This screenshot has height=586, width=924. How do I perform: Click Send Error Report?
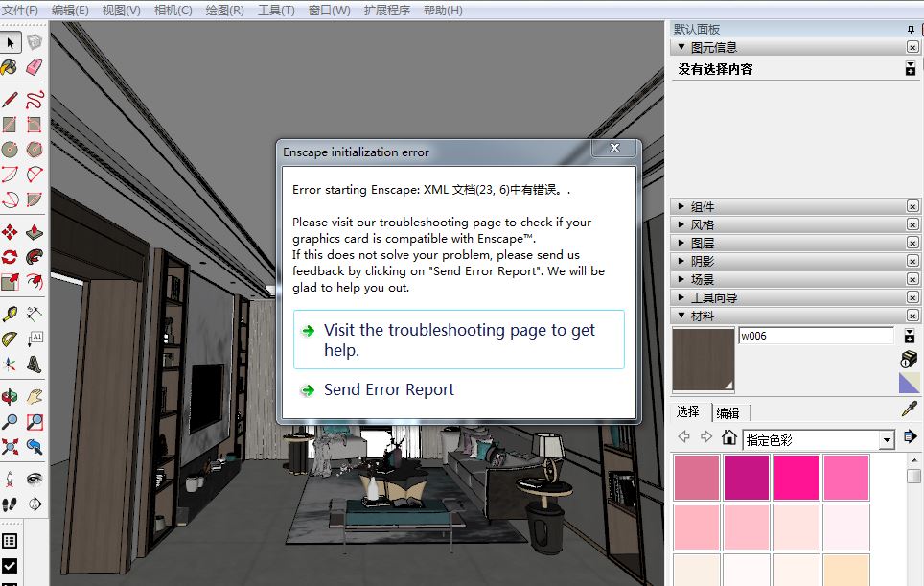(388, 389)
